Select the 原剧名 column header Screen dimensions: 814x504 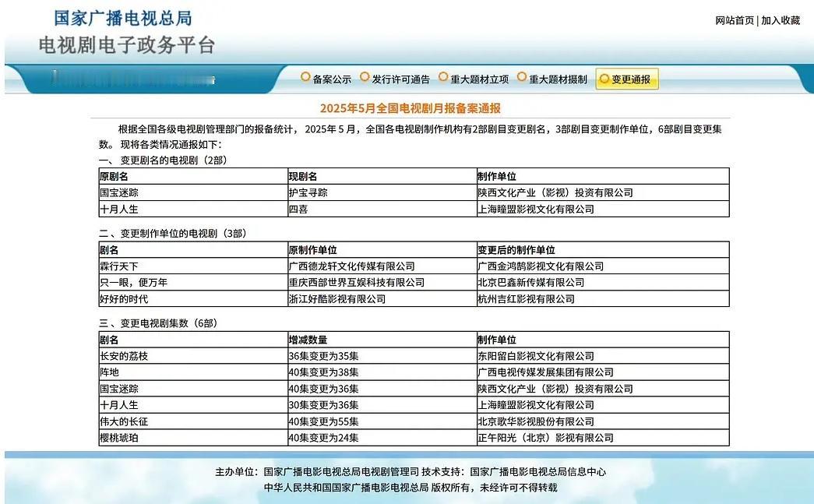pyautogui.click(x=193, y=177)
